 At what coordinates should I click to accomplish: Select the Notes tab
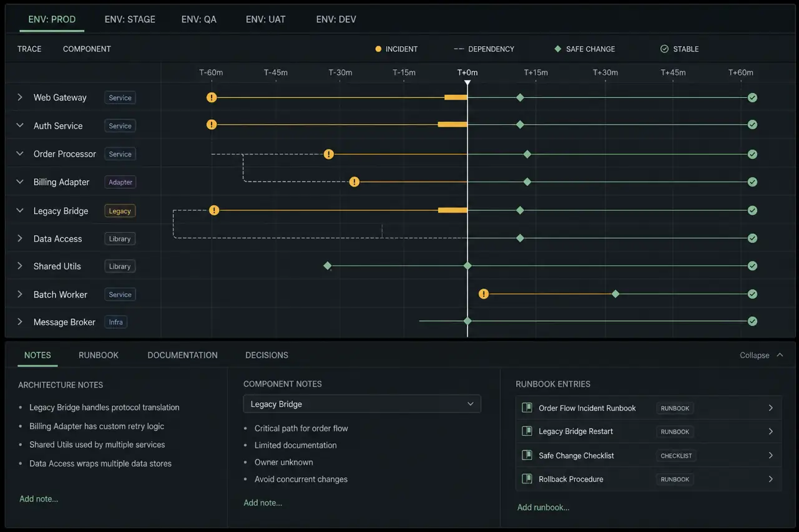pos(37,355)
